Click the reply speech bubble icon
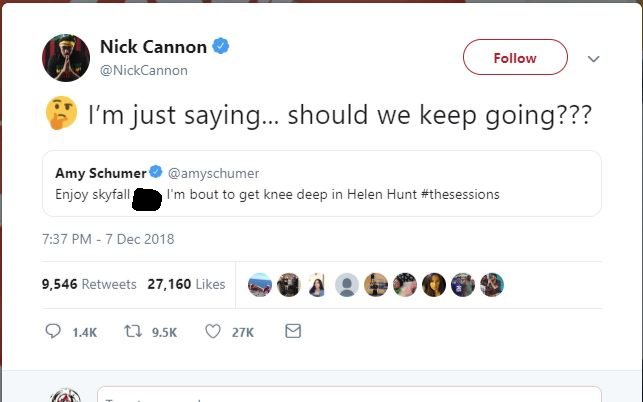643x402 pixels. [54, 331]
